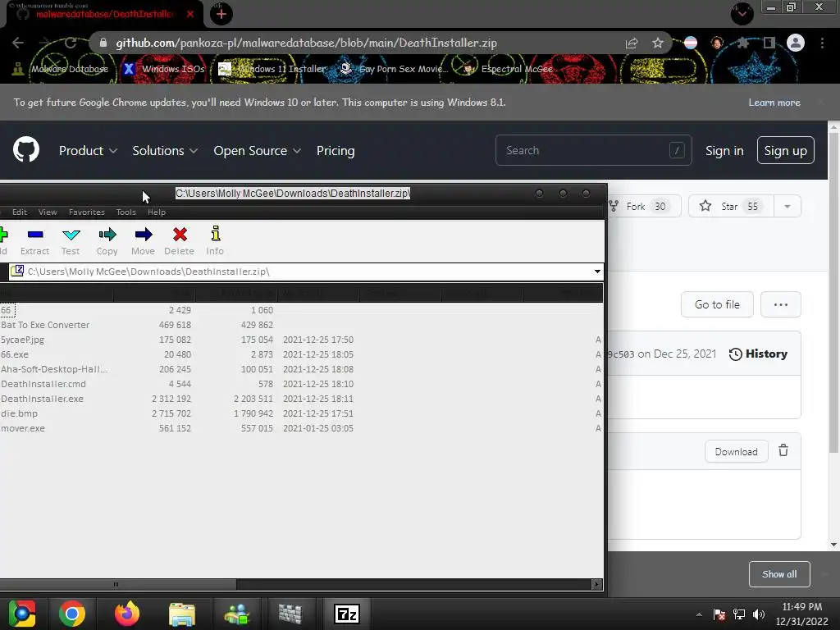
Task: Open the View menu in 7-Zip
Action: coord(48,212)
